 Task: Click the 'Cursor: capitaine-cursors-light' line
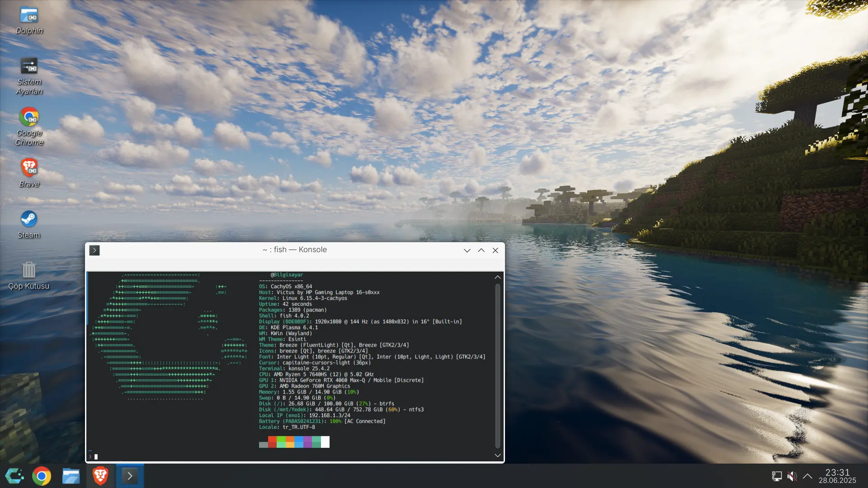pos(315,363)
